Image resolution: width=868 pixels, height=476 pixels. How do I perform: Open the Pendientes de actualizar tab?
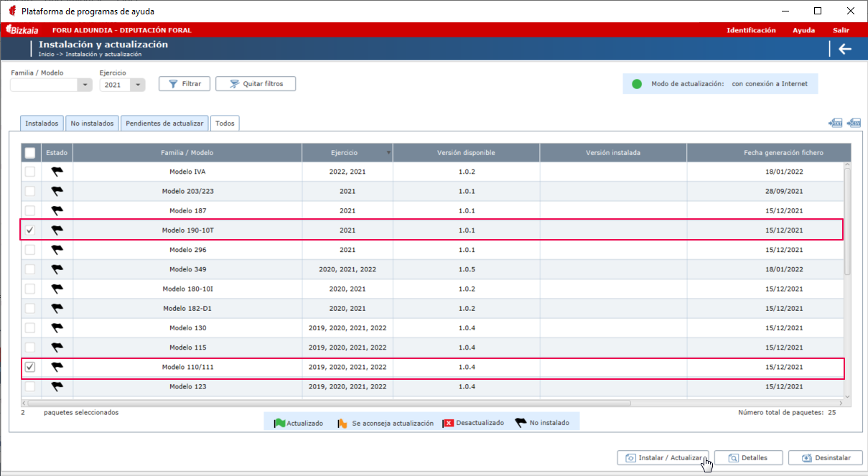click(x=164, y=123)
